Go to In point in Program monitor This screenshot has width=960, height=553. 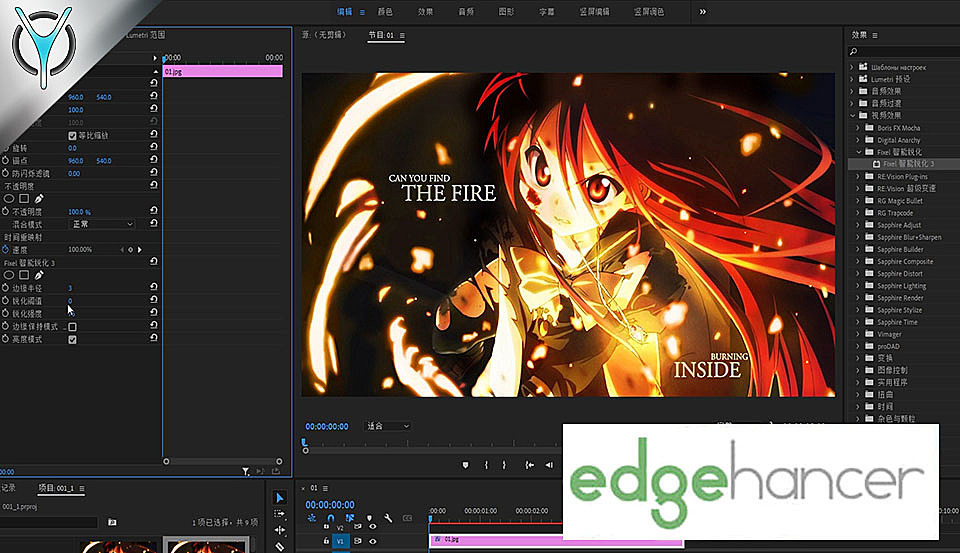click(530, 465)
